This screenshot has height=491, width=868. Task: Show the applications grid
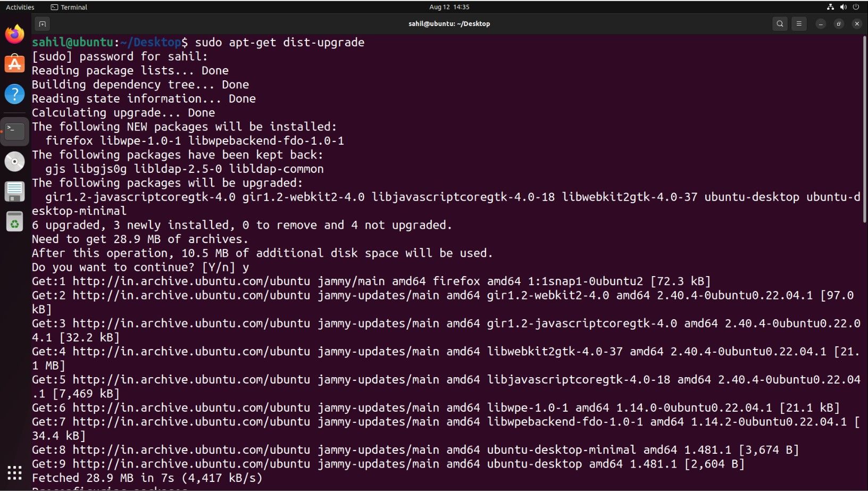tap(14, 472)
